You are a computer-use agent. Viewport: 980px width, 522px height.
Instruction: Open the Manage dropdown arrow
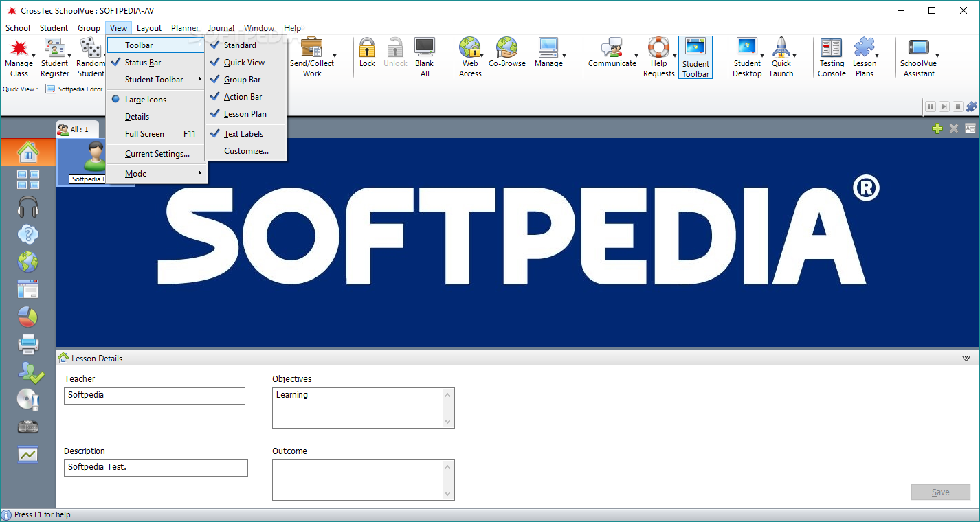pos(564,56)
